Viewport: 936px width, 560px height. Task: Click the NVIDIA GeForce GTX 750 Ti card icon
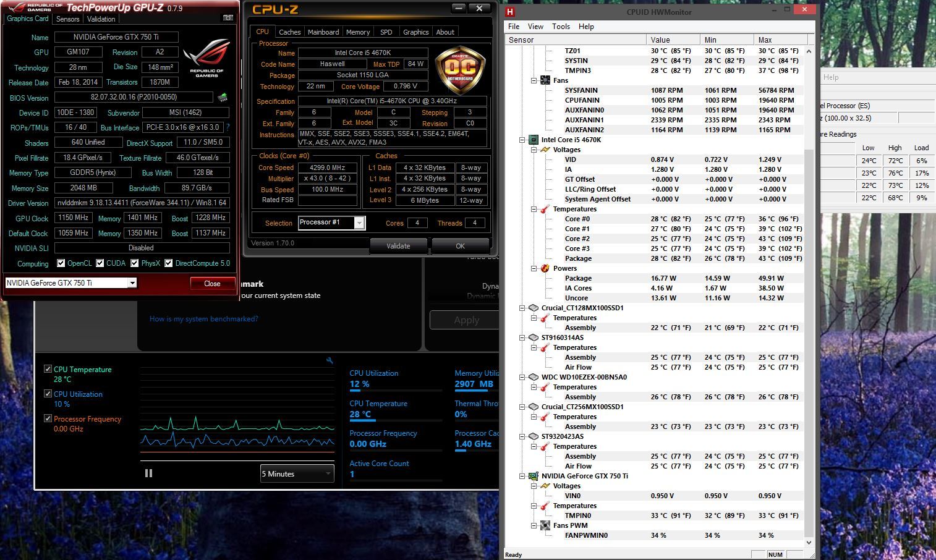pos(533,476)
